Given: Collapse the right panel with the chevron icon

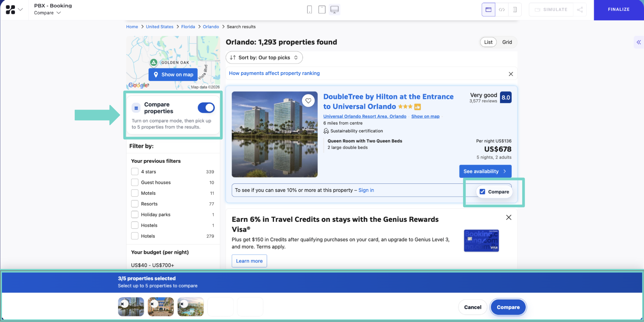Looking at the screenshot, I should pyautogui.click(x=639, y=42).
